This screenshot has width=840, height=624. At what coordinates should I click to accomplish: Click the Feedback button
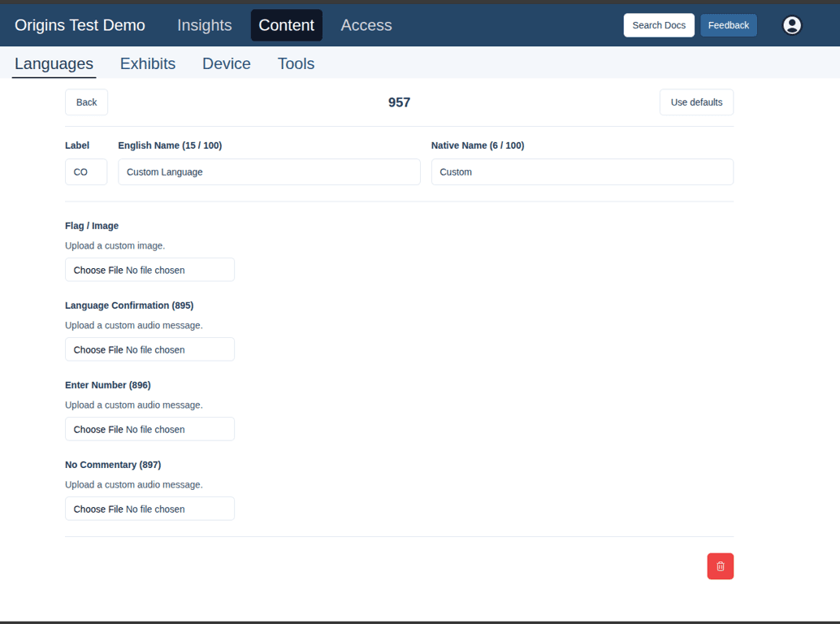[729, 25]
